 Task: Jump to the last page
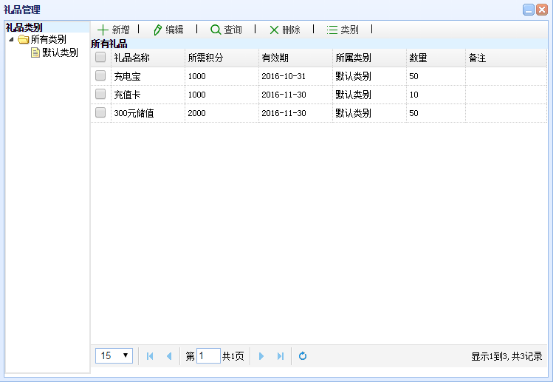281,356
